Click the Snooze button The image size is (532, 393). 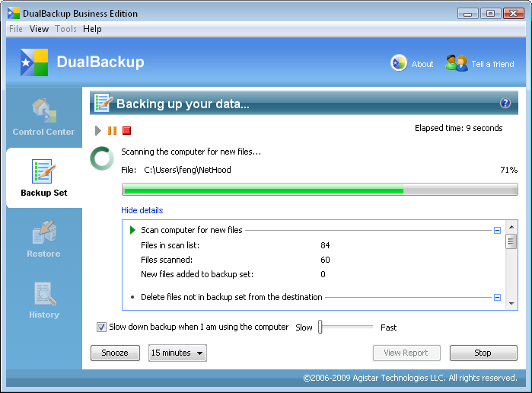[x=115, y=353]
